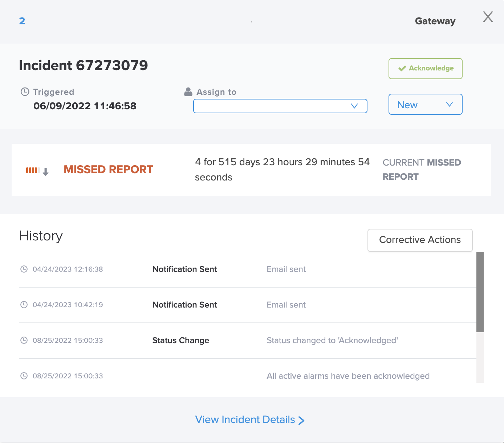
Task: Click Notification Sent label at 10:42:19
Action: click(184, 305)
